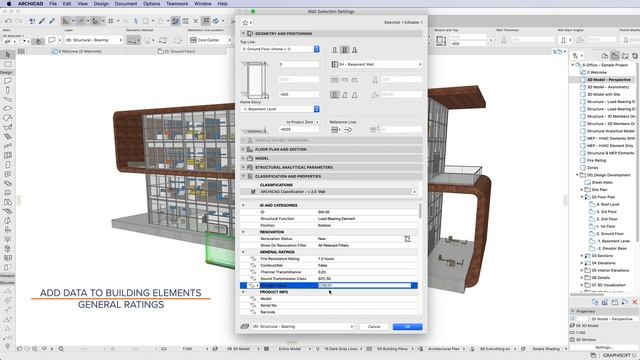Expand the Floor Plan and Section panel
The image size is (640, 360).
pyautogui.click(x=243, y=149)
